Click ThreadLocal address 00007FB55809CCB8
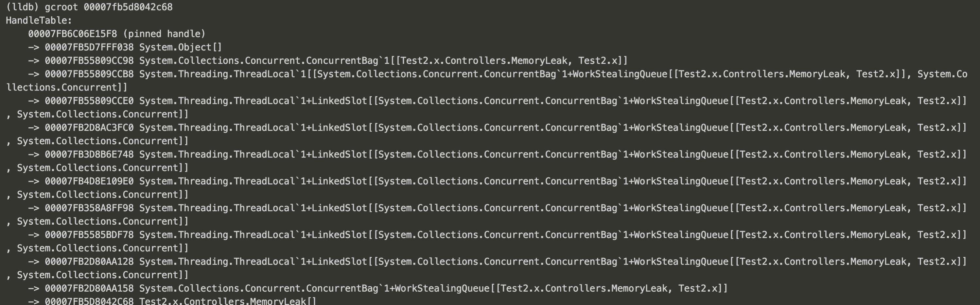The width and height of the screenshot is (980, 305). click(89, 74)
